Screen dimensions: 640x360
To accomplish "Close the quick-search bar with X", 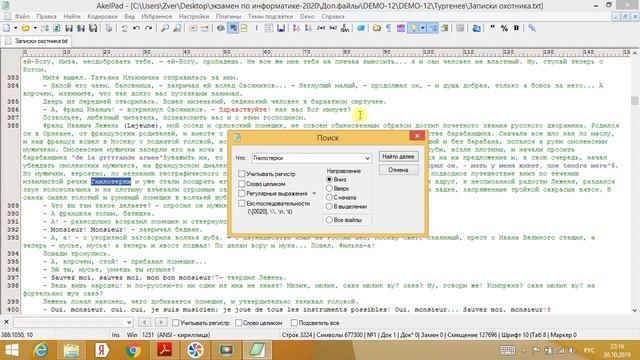I will pos(6,322).
